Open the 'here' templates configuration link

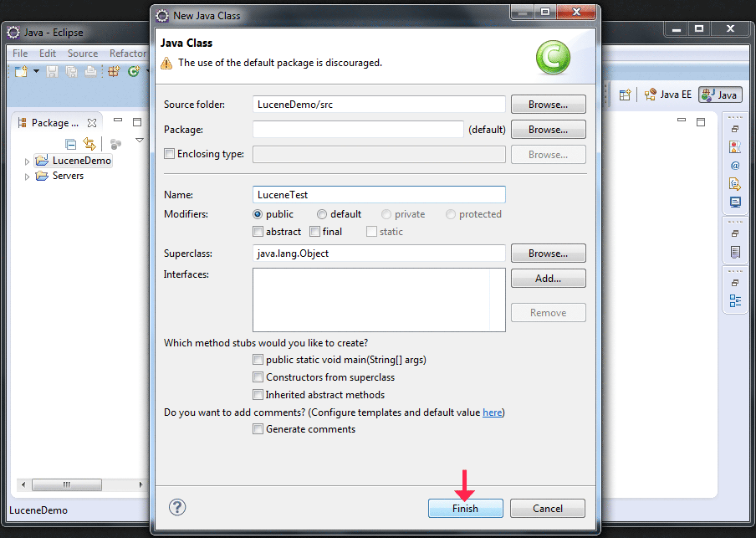[x=493, y=412]
